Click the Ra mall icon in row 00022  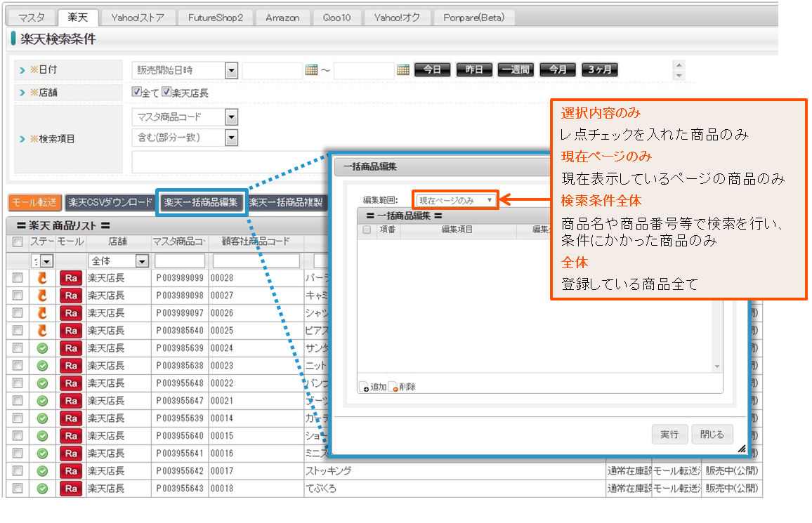[x=71, y=384]
